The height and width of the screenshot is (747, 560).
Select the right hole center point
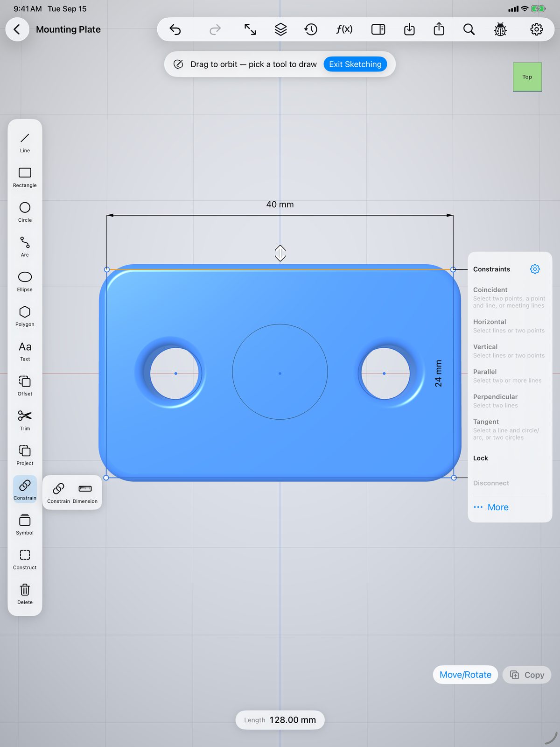(384, 373)
